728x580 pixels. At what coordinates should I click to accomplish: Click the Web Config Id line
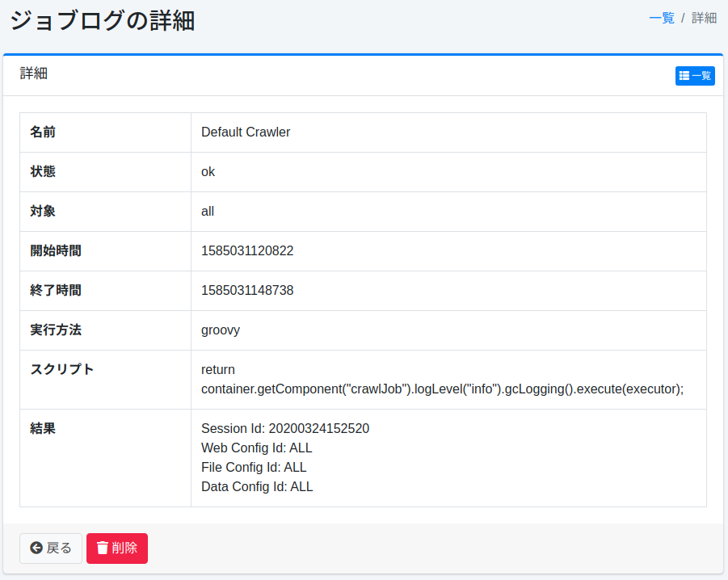pos(256,448)
